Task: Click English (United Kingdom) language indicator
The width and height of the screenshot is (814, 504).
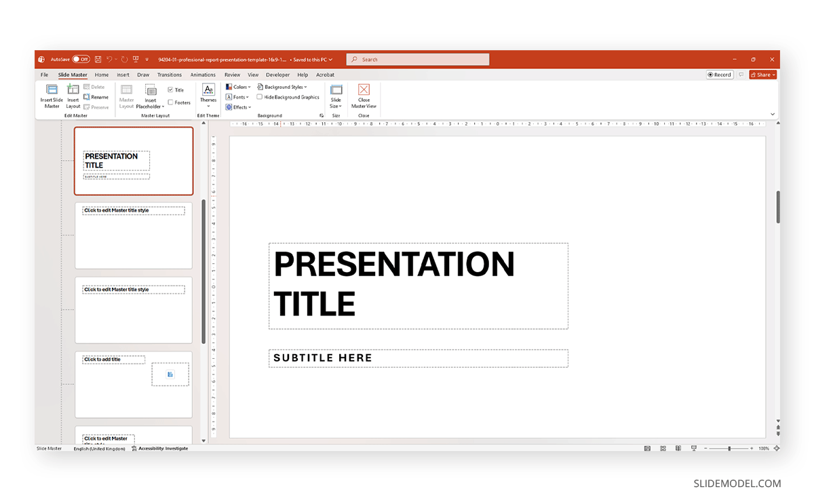Action: point(99,448)
